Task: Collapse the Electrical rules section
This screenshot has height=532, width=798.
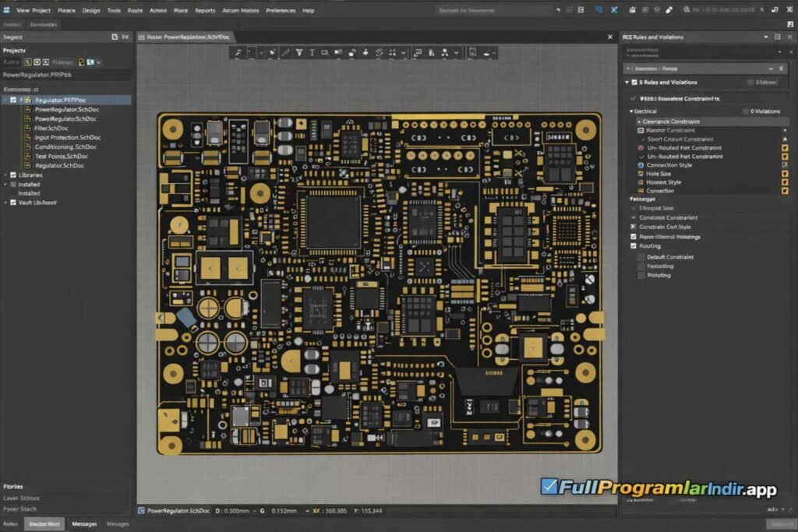Action: (x=631, y=111)
